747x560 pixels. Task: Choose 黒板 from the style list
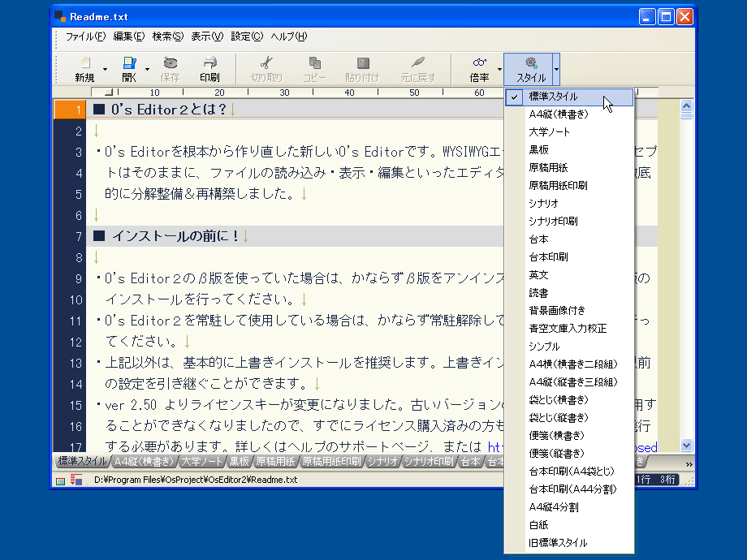click(x=569, y=150)
